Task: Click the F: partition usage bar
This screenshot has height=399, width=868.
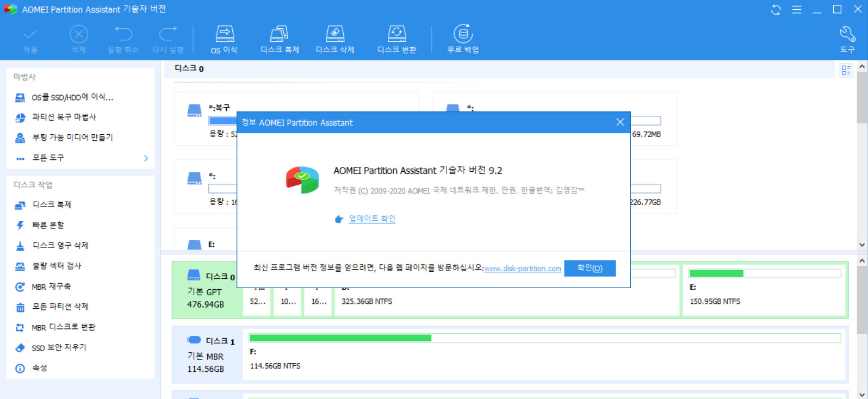Action: click(x=545, y=338)
